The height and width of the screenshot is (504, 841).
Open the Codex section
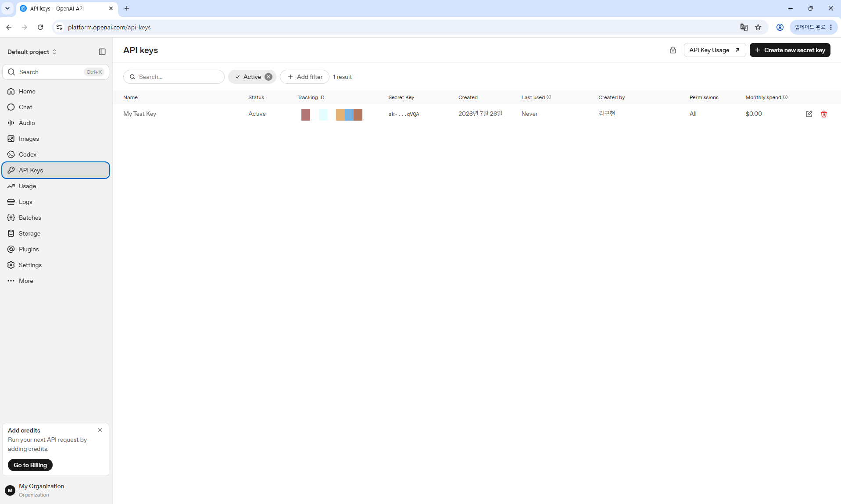pos(56,154)
